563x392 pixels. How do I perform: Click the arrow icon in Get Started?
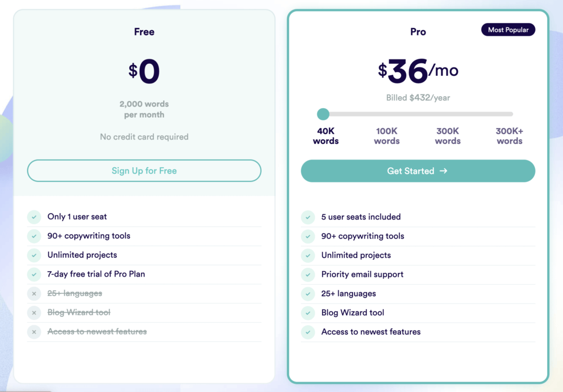point(444,171)
